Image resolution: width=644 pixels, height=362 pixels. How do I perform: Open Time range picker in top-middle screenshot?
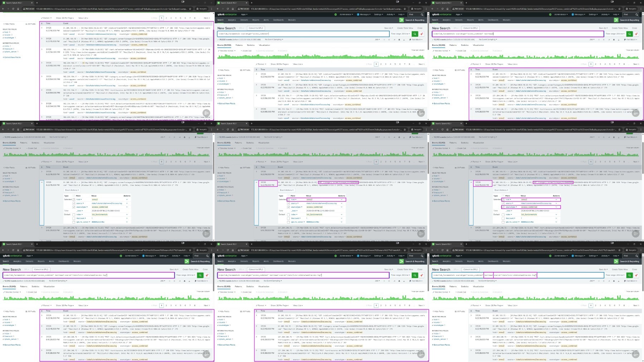400,34
